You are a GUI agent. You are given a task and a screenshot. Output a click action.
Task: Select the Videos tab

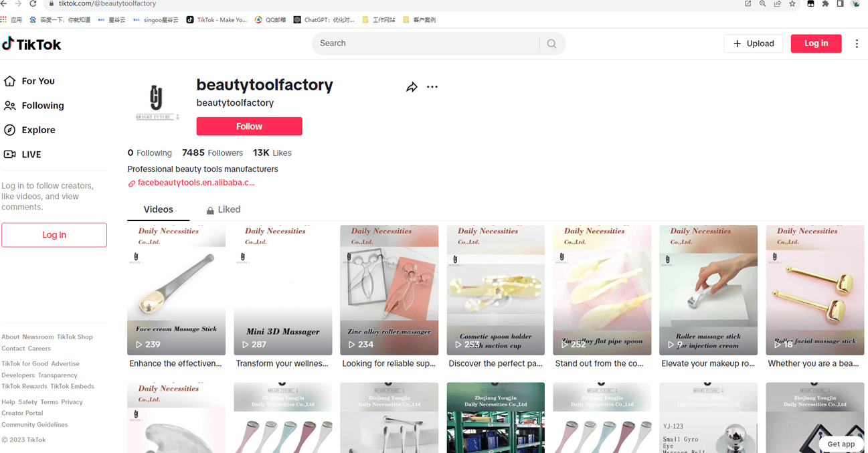pos(158,209)
